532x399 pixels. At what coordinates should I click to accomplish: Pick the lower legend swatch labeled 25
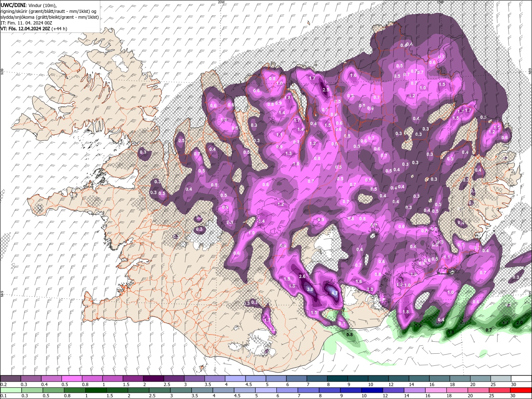(500, 390)
